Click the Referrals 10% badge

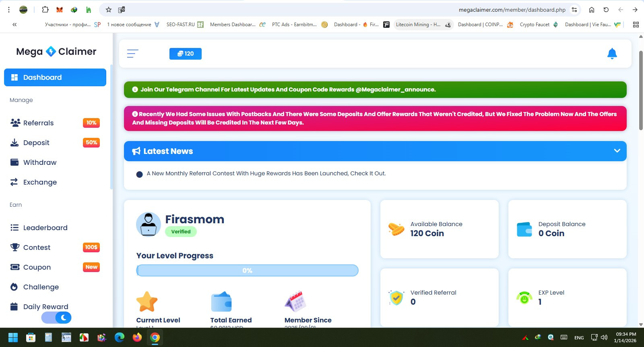(x=91, y=123)
